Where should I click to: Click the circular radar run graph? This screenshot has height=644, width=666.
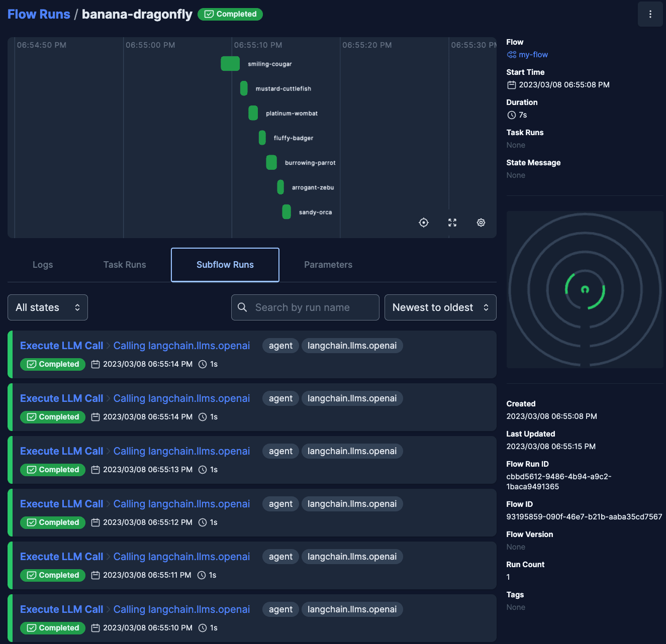pos(585,289)
